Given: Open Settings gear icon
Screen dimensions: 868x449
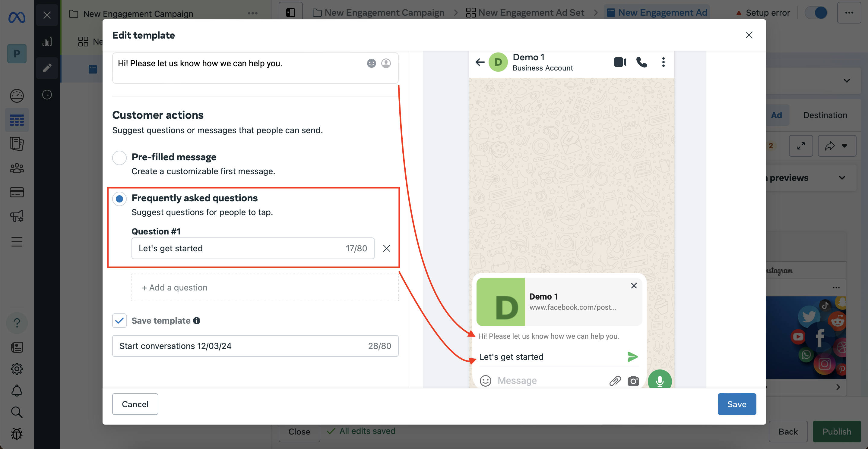Looking at the screenshot, I should pos(17,369).
